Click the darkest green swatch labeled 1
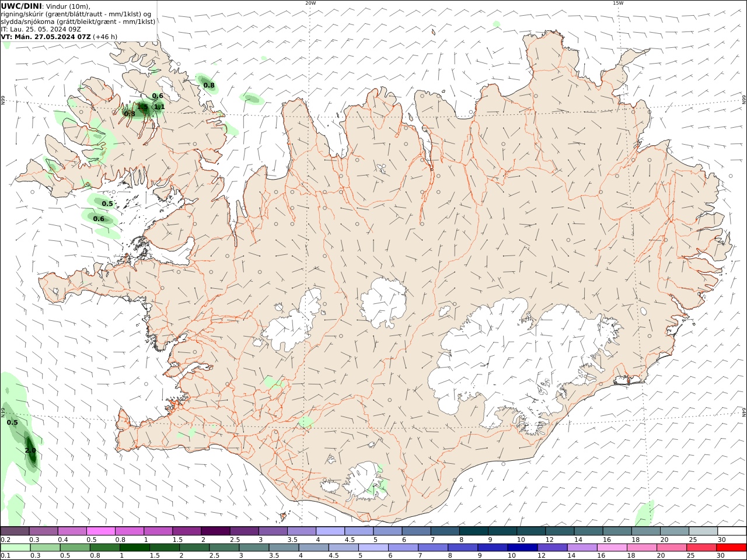 click(134, 548)
